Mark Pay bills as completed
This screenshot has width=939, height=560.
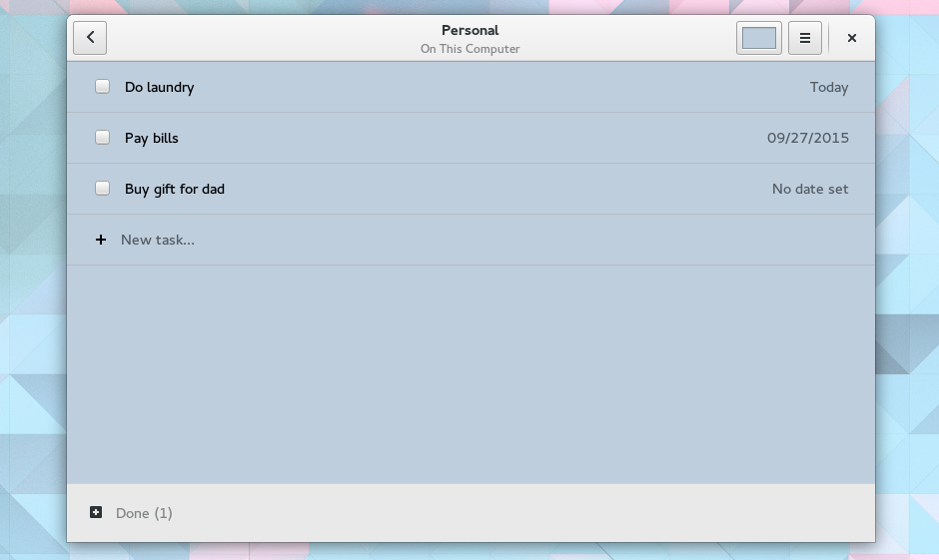(x=103, y=138)
